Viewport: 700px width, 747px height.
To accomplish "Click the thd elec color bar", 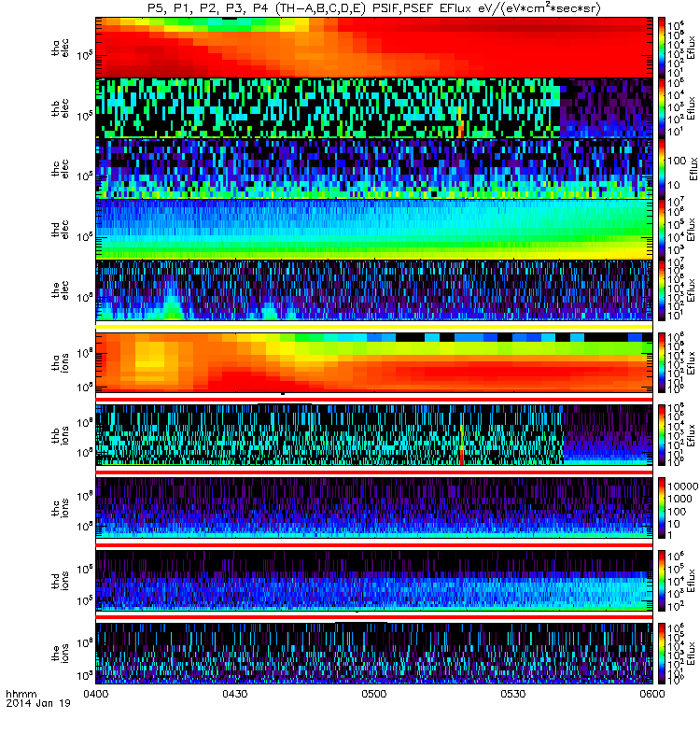I will point(662,229).
